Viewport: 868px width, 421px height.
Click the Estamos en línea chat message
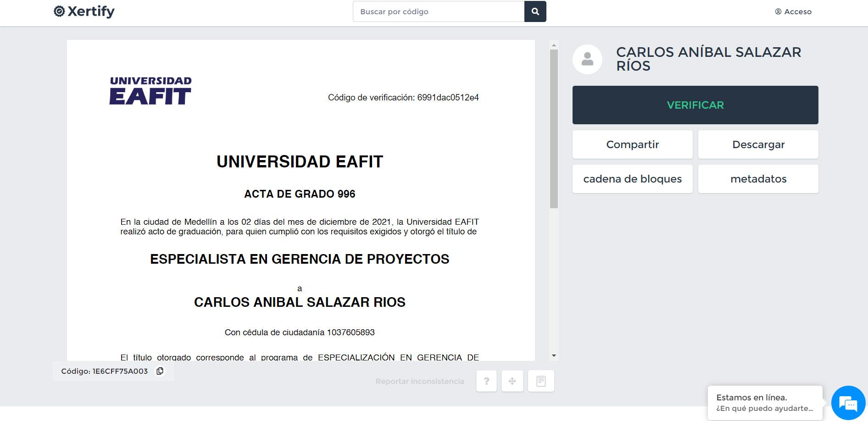765,403
